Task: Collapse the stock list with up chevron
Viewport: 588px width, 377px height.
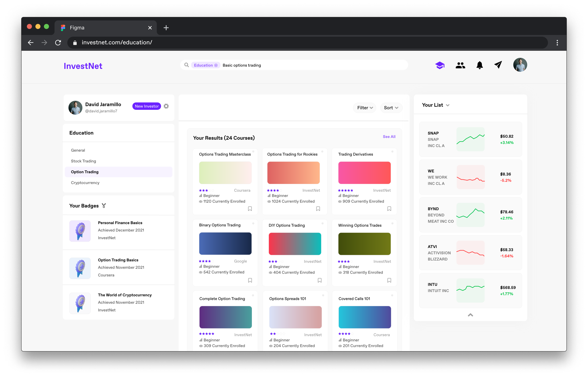Action: pyautogui.click(x=470, y=315)
